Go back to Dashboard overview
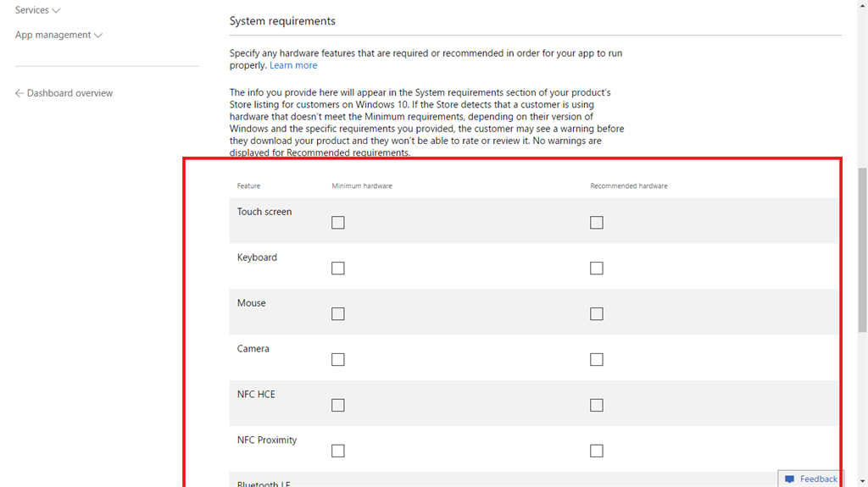 70,93
